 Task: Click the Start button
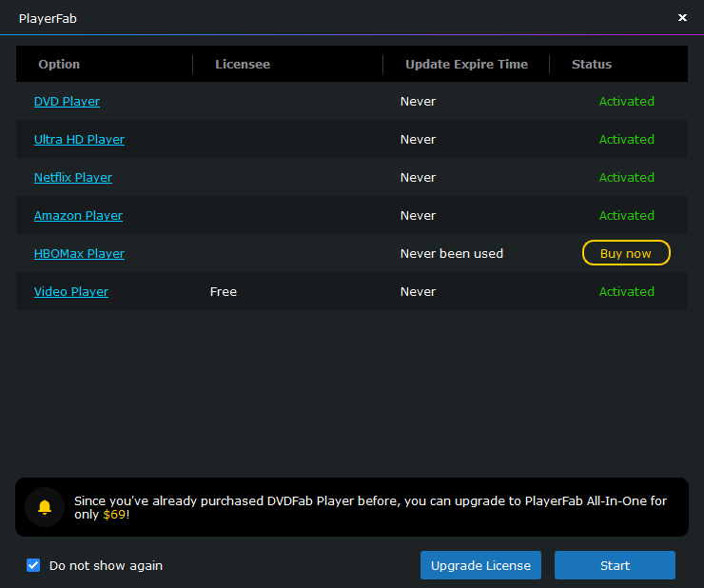click(615, 565)
